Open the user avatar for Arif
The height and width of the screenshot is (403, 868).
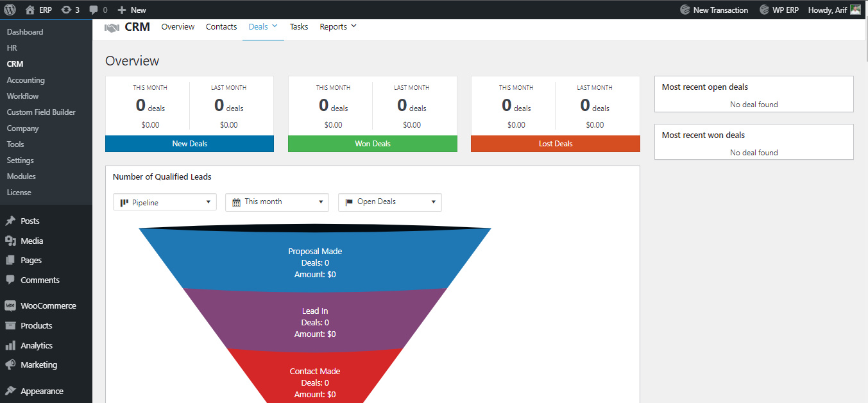856,10
